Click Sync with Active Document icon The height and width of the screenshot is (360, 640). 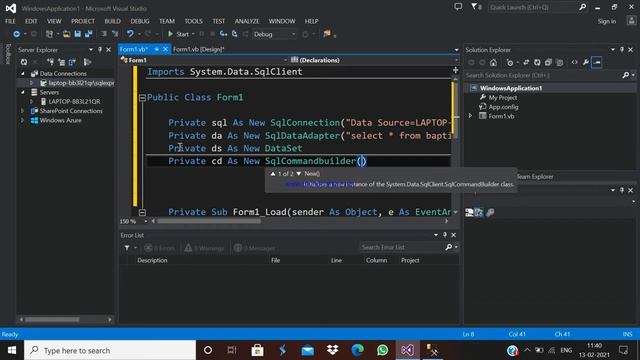coord(526,62)
